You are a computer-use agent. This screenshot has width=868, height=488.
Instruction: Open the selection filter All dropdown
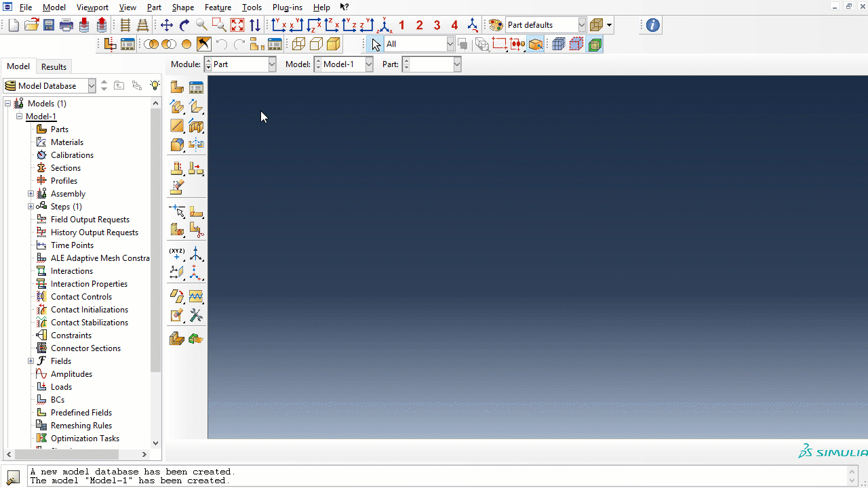(419, 44)
